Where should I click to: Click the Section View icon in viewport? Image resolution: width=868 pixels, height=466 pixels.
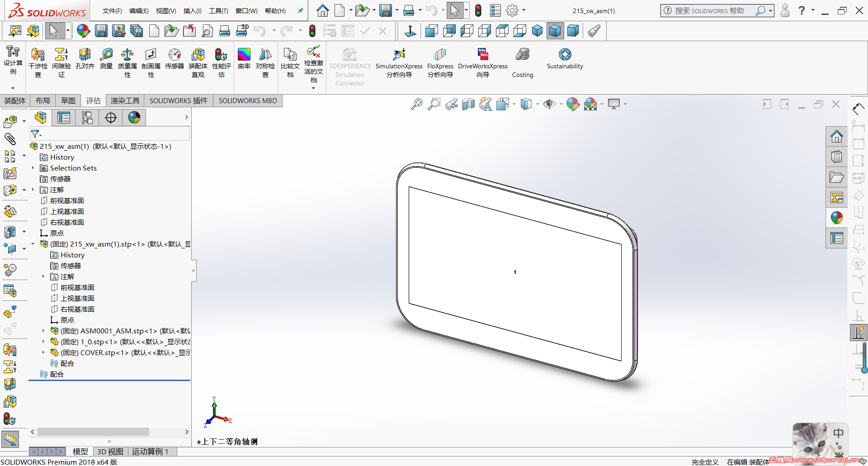(x=468, y=105)
